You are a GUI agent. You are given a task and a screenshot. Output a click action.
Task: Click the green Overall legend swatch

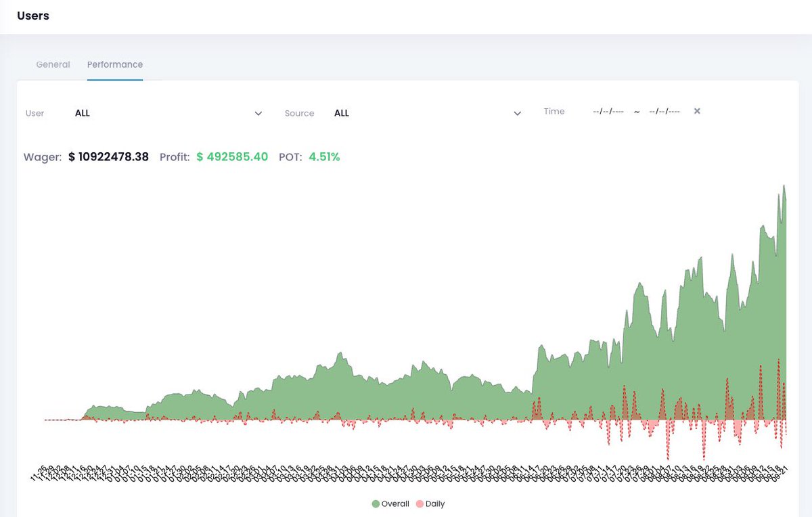[376, 503]
